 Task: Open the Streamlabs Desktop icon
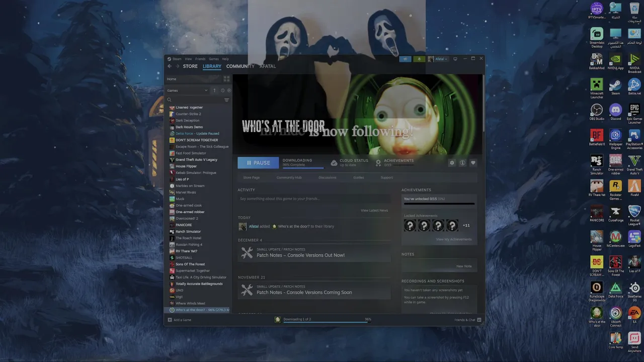[597, 38]
